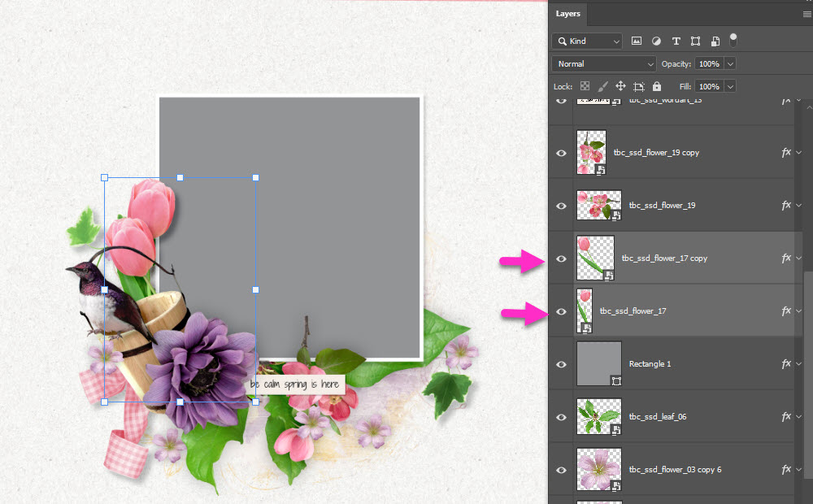Click the bird on the canvas
The width and height of the screenshot is (813, 504).
pos(111,301)
